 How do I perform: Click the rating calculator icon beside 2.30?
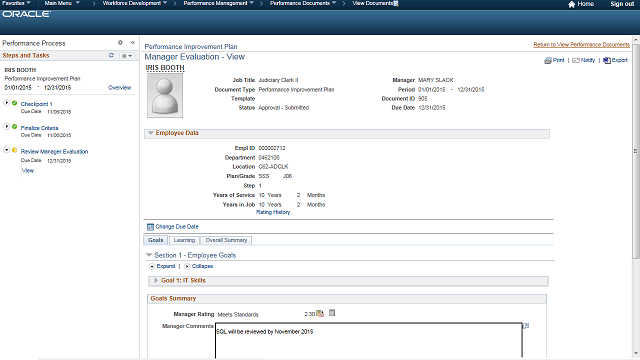point(320,313)
